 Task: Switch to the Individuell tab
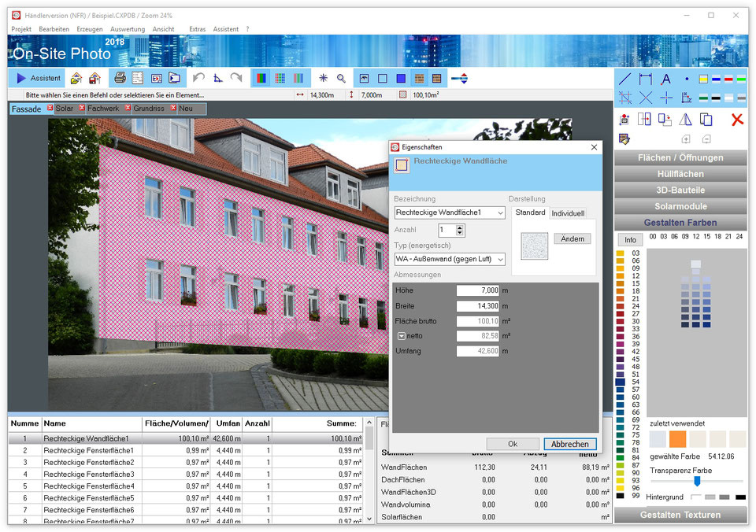(x=568, y=213)
